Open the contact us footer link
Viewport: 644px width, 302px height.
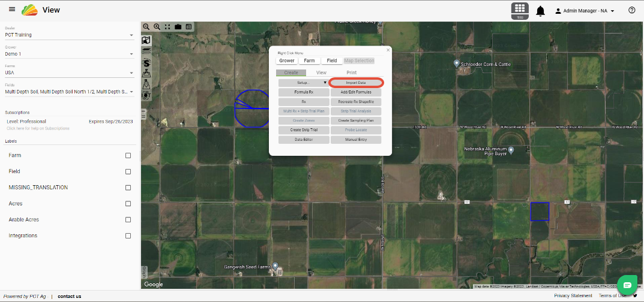pyautogui.click(x=70, y=296)
